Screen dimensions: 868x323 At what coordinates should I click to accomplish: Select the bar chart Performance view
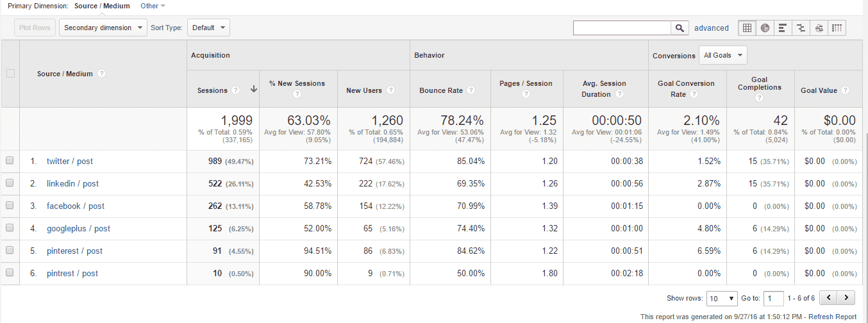(x=783, y=28)
